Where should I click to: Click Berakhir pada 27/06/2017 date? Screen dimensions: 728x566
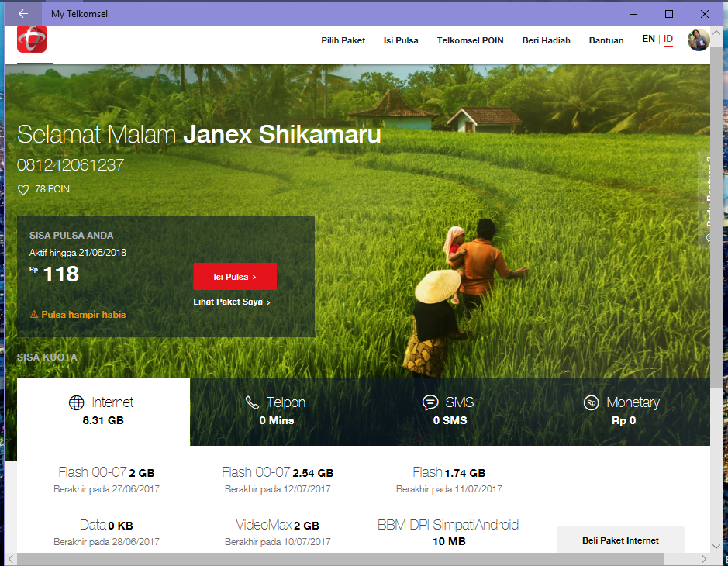[106, 489]
